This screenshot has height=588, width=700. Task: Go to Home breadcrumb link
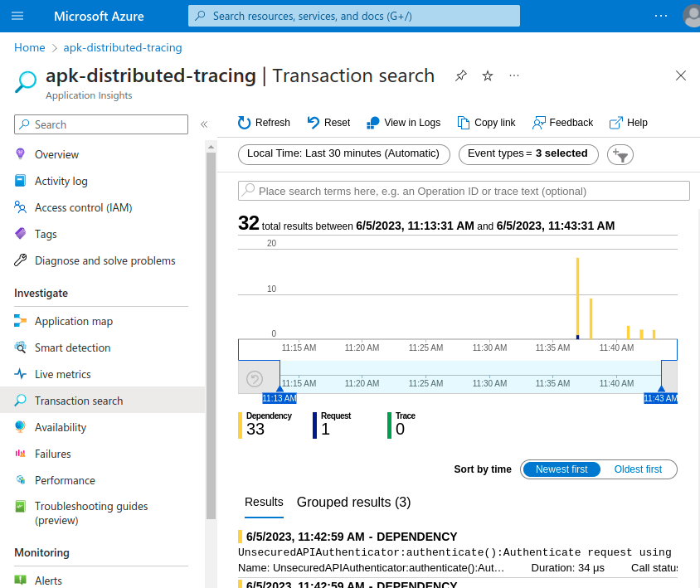click(30, 48)
